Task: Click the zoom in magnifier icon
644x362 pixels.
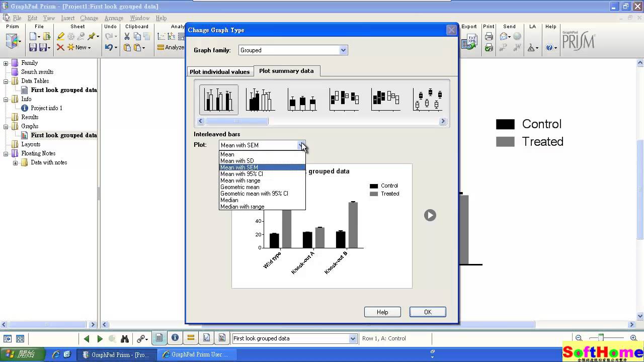Action: 633,339
